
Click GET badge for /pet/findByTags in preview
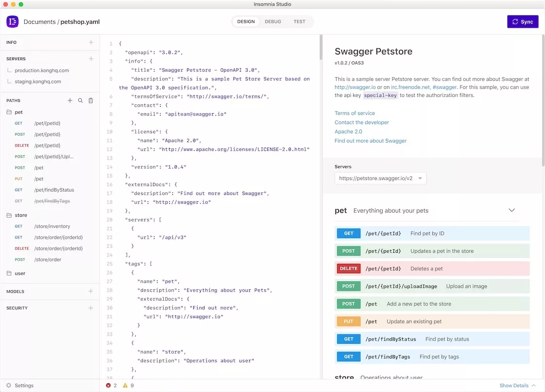coord(349,357)
